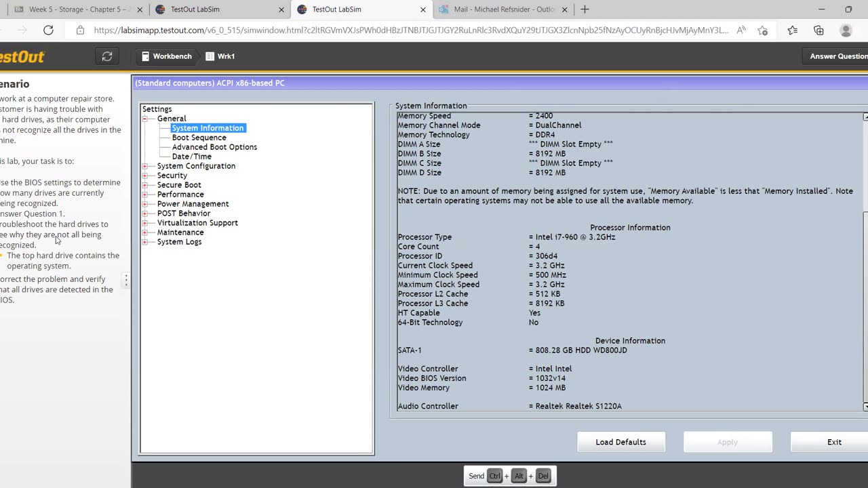Screen dimensions: 868x488
Task: Click the 64-Bit Technology value No
Action: point(534,323)
